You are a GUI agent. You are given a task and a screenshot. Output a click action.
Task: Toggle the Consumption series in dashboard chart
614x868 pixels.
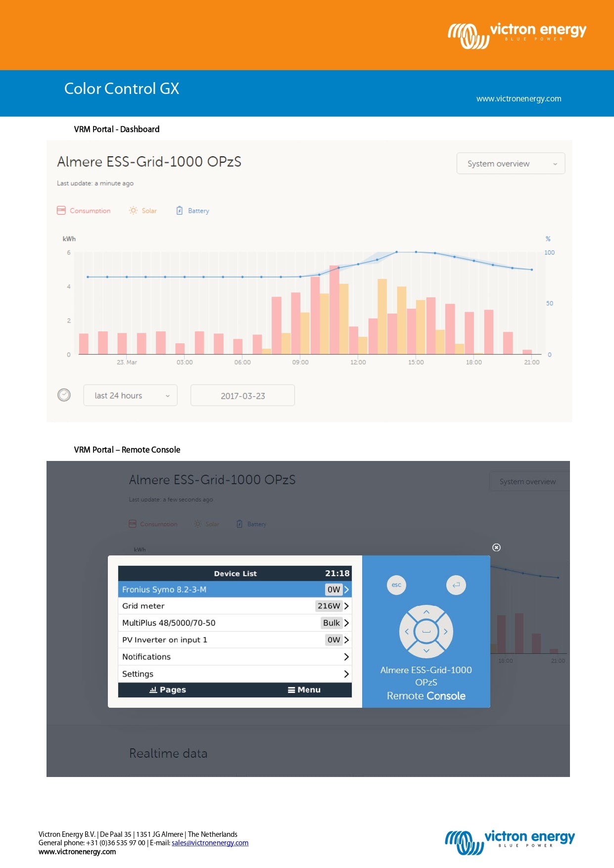pos(84,211)
